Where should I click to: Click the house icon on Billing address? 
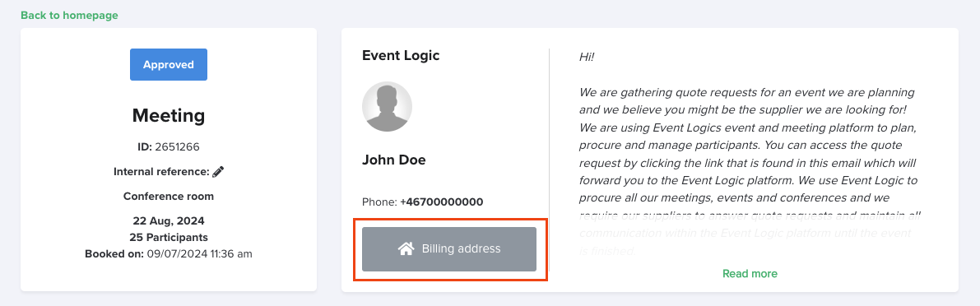click(406, 248)
